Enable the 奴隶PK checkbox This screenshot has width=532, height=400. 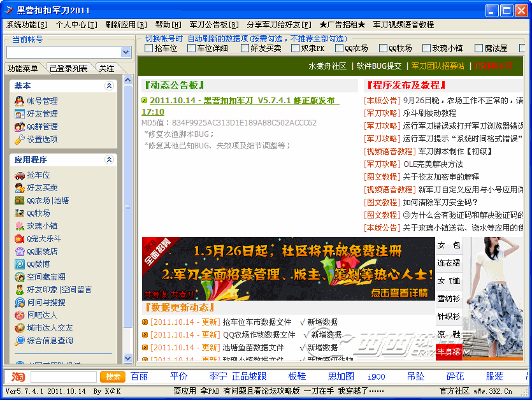[x=295, y=48]
